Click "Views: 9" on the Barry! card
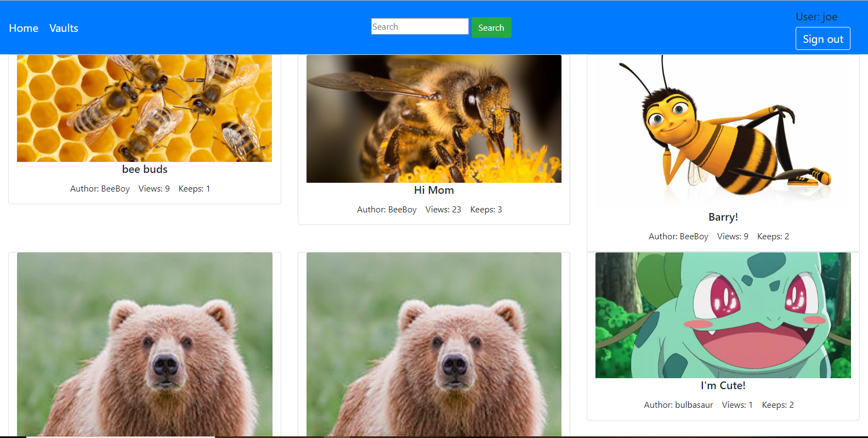The image size is (868, 438). [x=733, y=237]
